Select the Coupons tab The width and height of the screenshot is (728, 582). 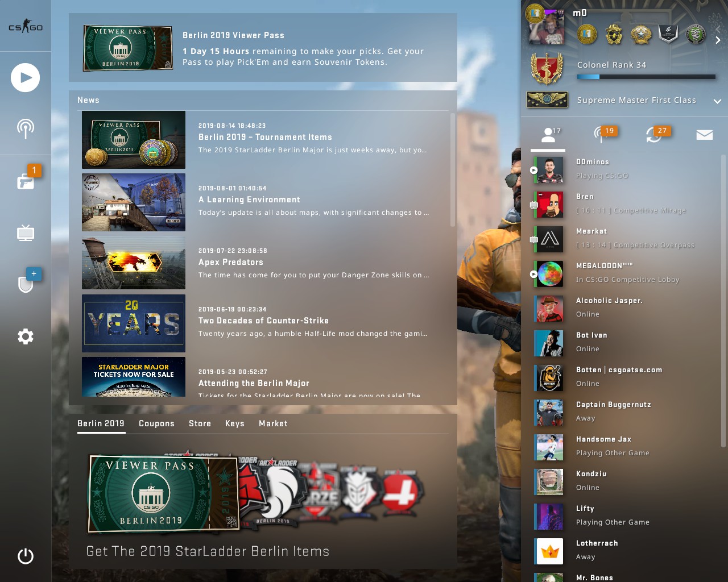tap(156, 423)
